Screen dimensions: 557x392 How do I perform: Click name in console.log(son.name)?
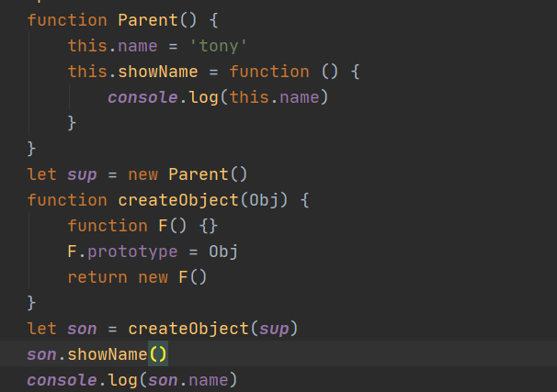pyautogui.click(x=209, y=380)
